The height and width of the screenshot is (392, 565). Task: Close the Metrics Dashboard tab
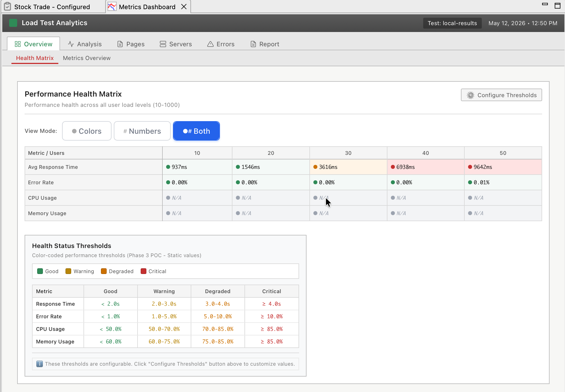coord(184,7)
